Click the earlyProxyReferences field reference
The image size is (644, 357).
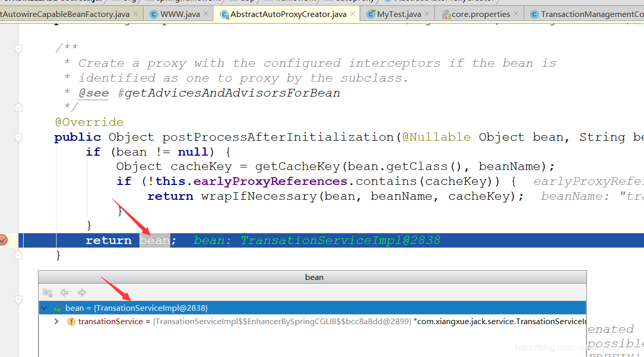coord(271,181)
